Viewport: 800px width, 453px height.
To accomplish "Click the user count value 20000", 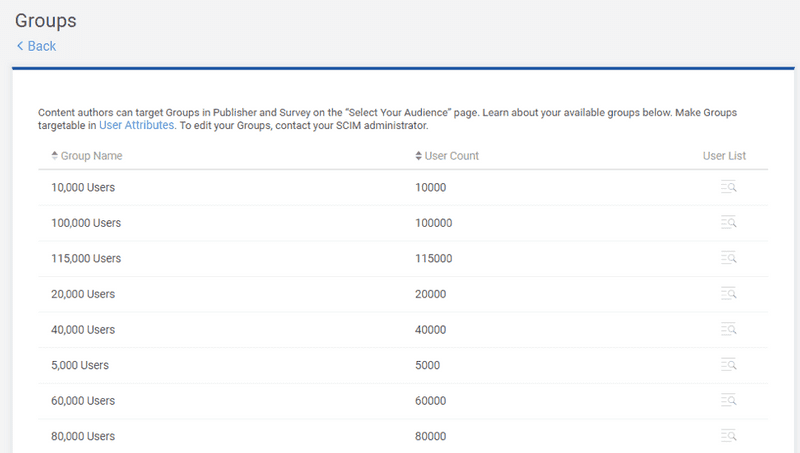I will 431,294.
